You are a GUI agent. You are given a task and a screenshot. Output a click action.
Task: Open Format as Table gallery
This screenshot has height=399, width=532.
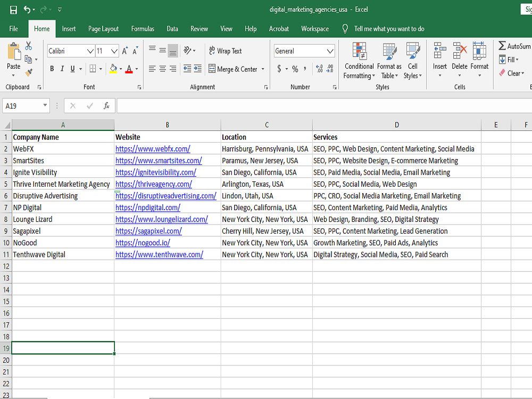(x=389, y=61)
